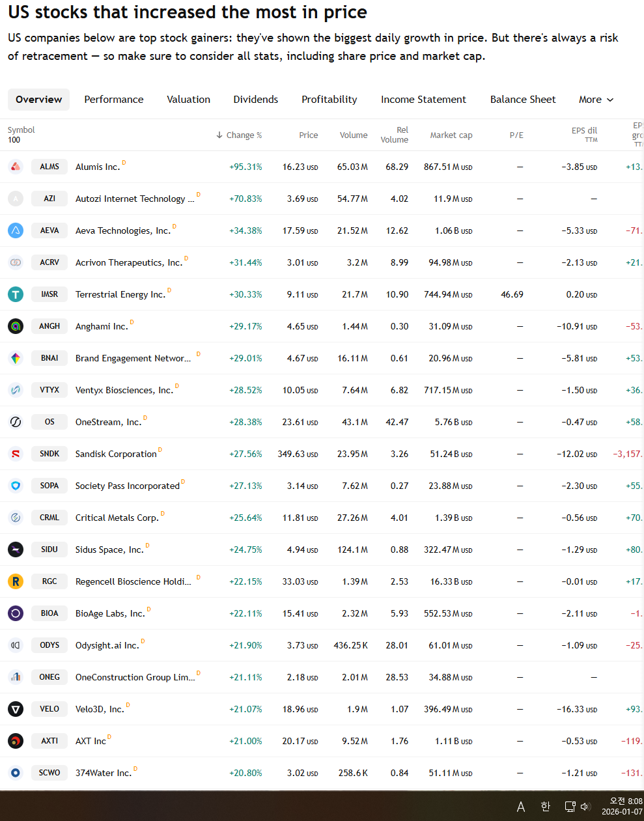Click the OneStream logo icon
644x821 pixels.
[x=16, y=422]
